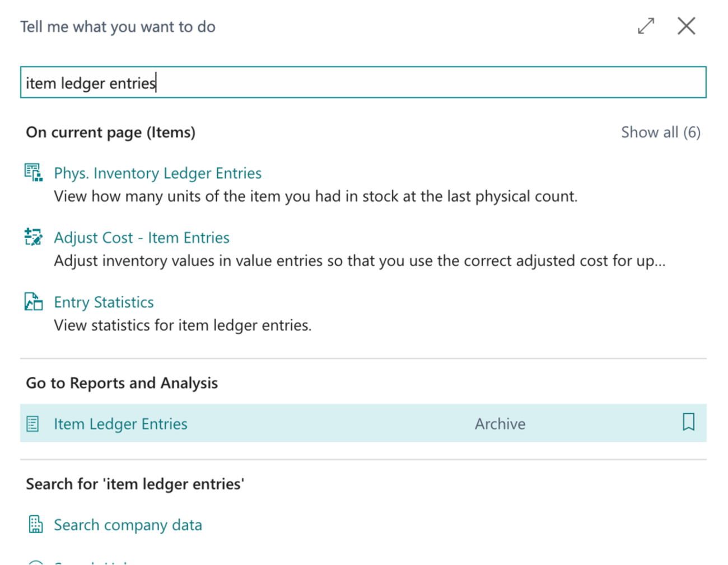Expand the search dialog to full size
728x565 pixels.
(646, 26)
